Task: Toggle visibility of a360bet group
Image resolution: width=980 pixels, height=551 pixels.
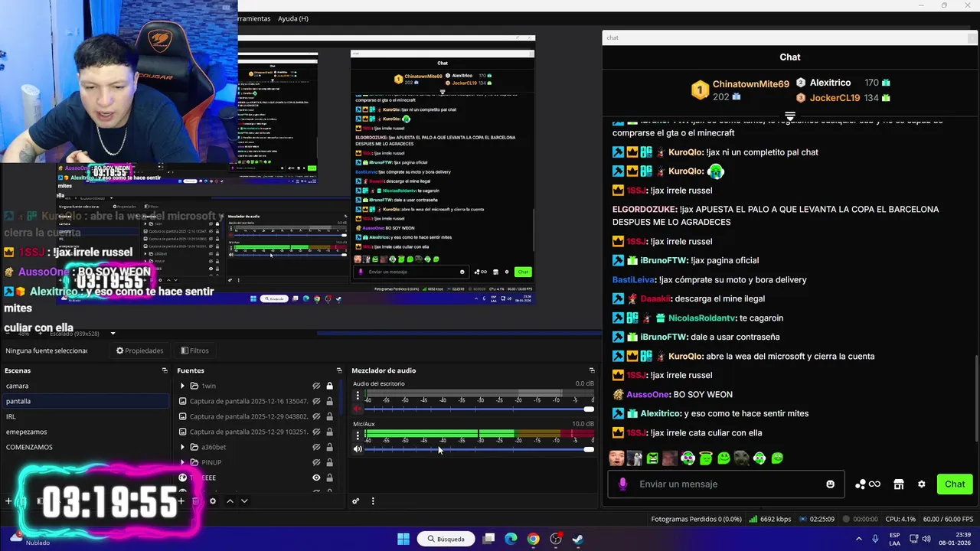Action: pos(316,447)
